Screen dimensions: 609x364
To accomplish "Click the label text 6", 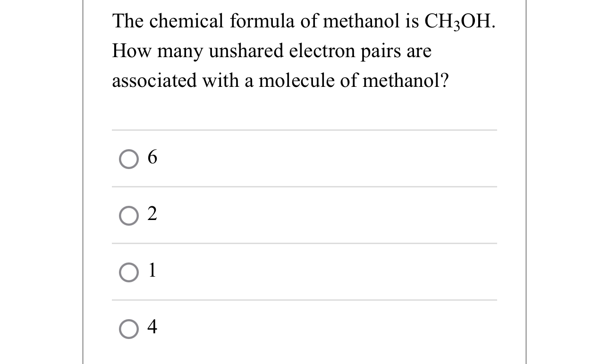I will point(152,159).
